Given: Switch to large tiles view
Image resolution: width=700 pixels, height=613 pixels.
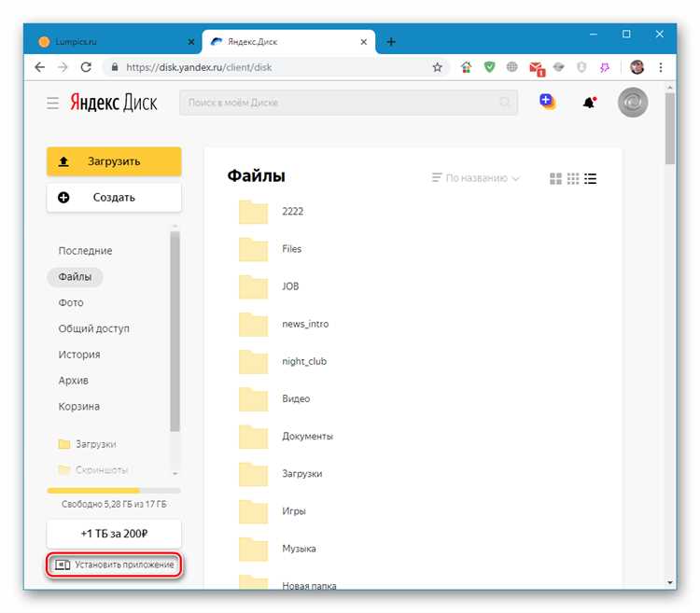Looking at the screenshot, I should click(x=556, y=178).
